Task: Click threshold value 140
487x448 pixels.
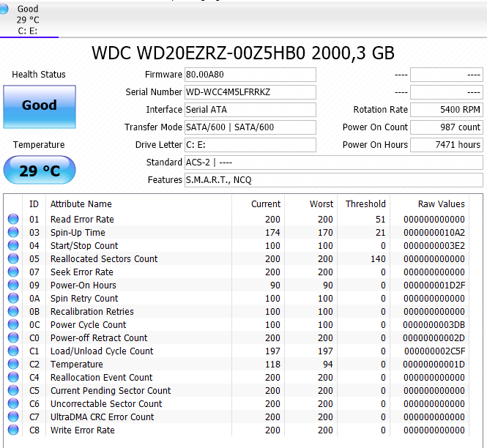Action: (x=378, y=258)
